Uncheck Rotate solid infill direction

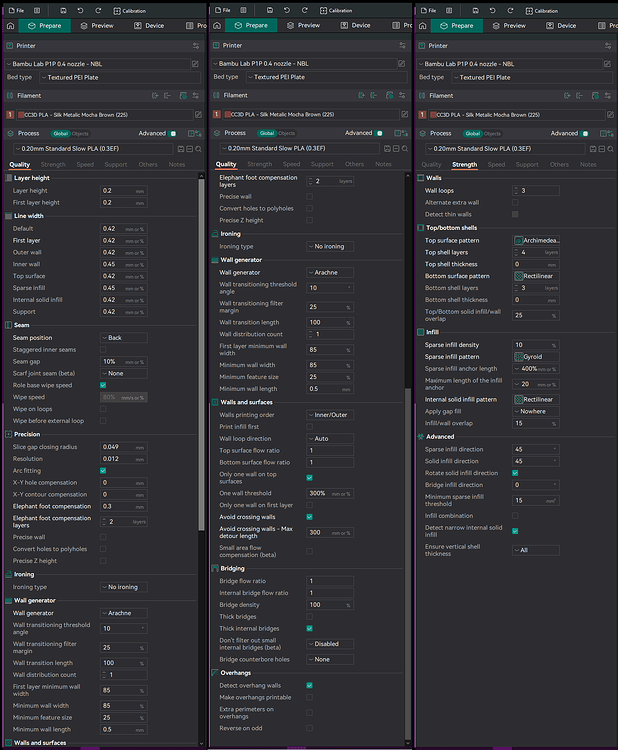point(515,473)
